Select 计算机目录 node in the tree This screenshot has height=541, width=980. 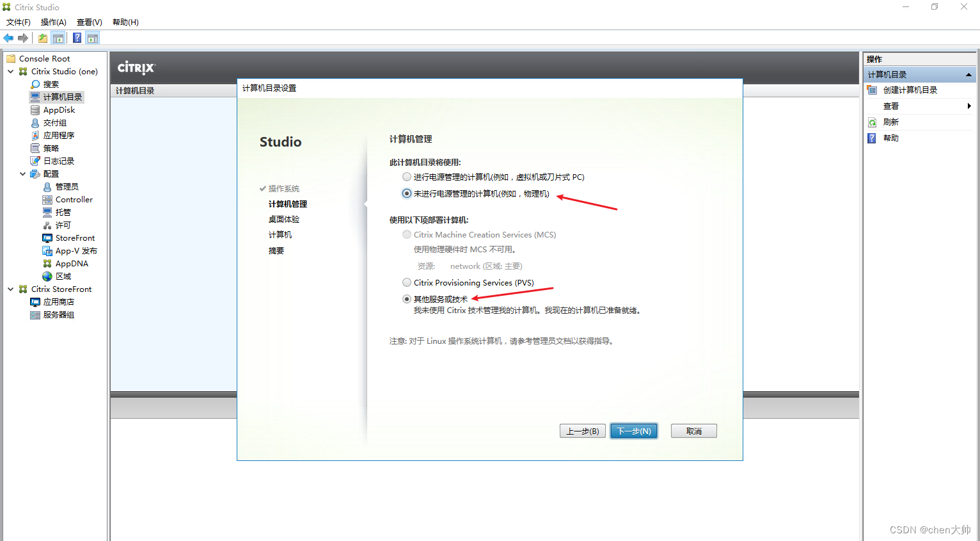pos(63,97)
